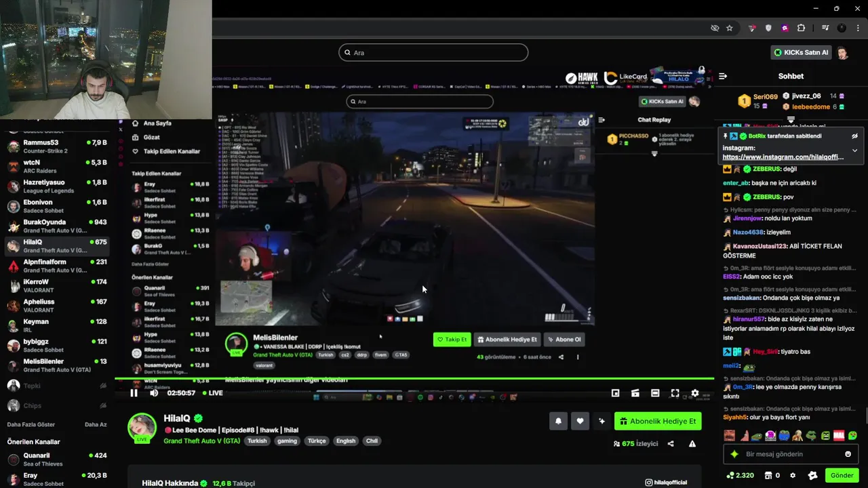
Task: Select HilalQ channel in sidebar
Action: pos(57,245)
